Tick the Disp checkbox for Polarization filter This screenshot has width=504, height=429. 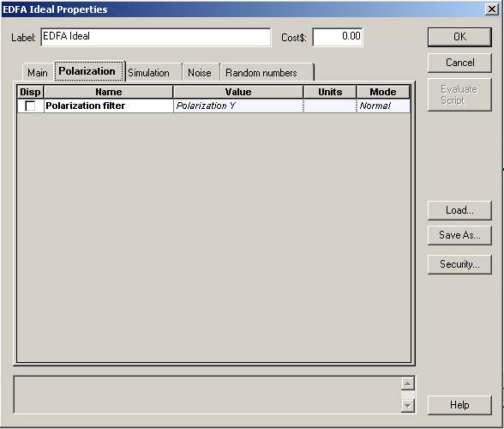tap(30, 106)
